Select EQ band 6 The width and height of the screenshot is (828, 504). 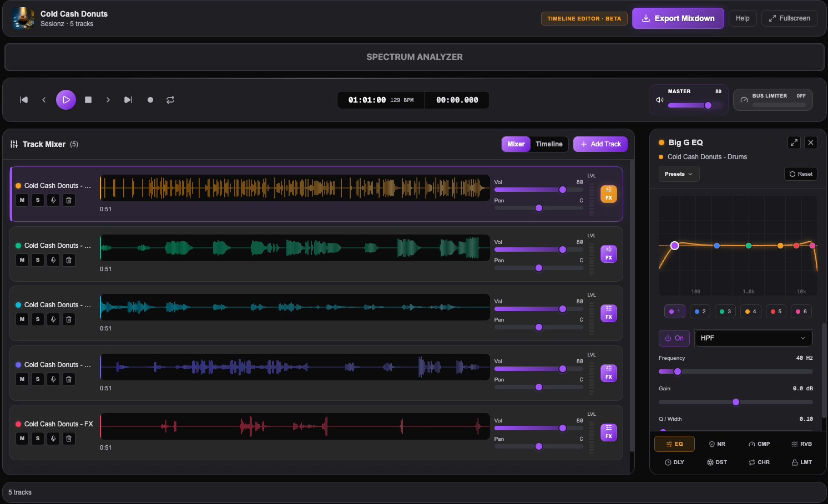click(801, 312)
